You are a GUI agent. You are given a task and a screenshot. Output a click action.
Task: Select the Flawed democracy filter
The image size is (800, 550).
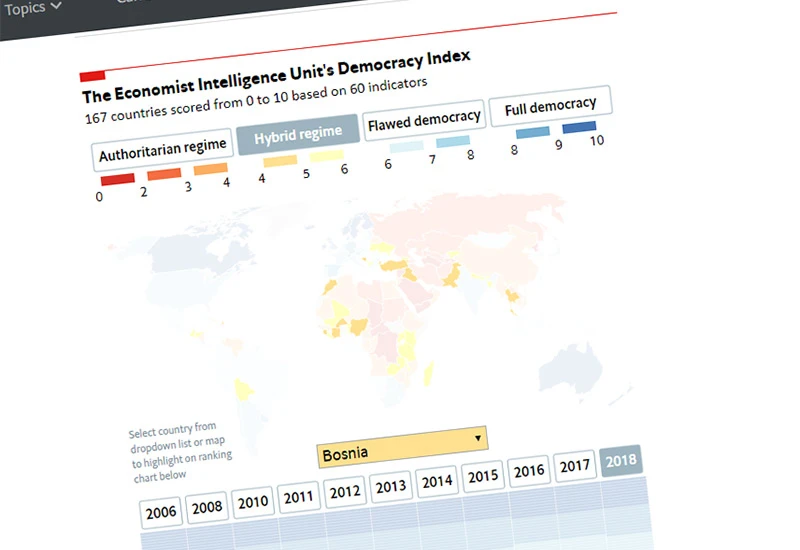(424, 120)
